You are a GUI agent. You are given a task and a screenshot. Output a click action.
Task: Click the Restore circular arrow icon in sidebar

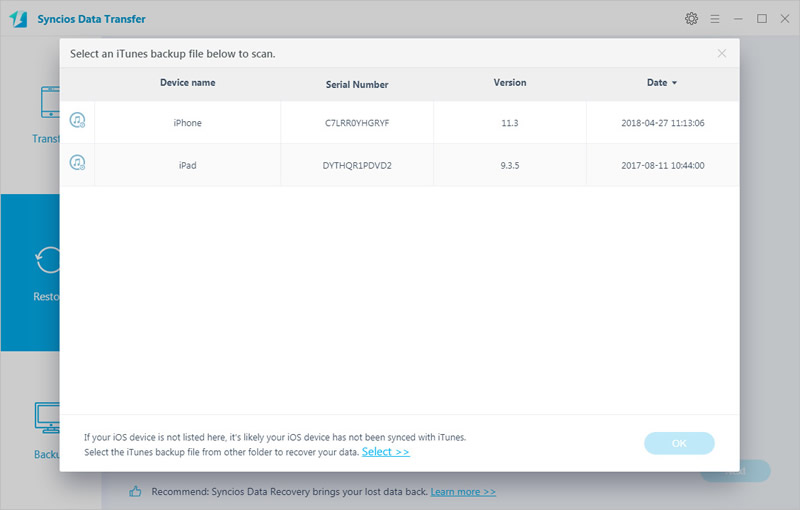pyautogui.click(x=48, y=260)
